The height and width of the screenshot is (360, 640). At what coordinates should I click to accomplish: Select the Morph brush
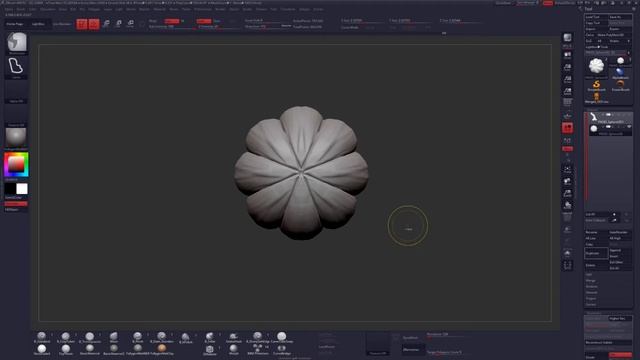[x=233, y=350]
